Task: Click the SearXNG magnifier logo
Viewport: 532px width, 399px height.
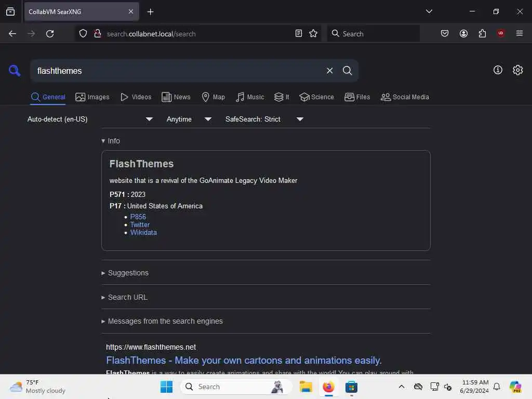Action: point(15,71)
